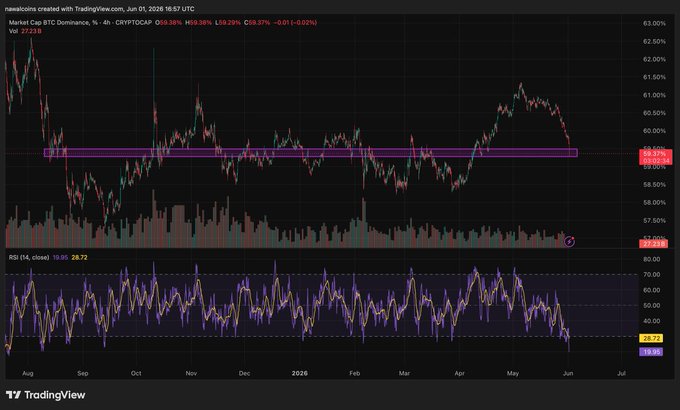This screenshot has height=410, width=680.
Task: Click the 2026 year label on time axis
Action: click(x=300, y=374)
